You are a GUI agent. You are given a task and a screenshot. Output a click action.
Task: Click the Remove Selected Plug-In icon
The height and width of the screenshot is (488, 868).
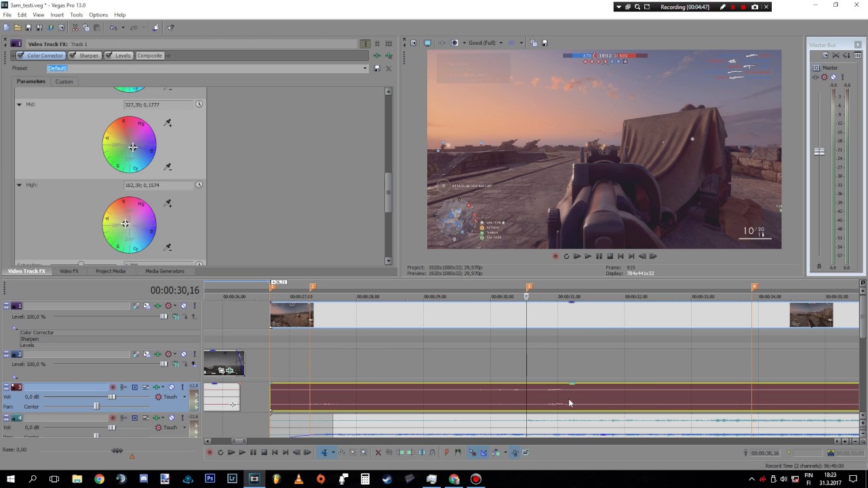[x=389, y=56]
